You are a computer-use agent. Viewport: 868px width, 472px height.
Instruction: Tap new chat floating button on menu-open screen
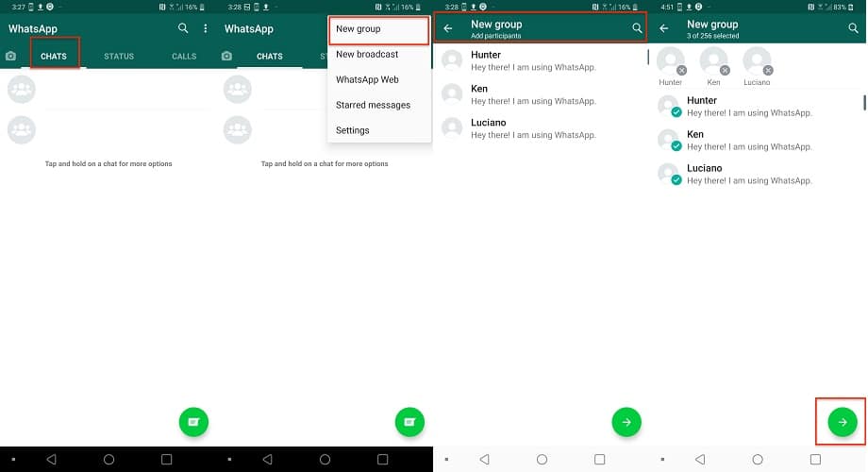point(409,422)
